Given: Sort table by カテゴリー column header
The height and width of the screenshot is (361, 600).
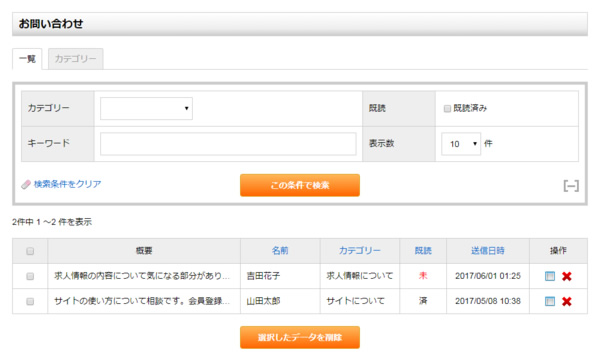Looking at the screenshot, I should coord(359,251).
